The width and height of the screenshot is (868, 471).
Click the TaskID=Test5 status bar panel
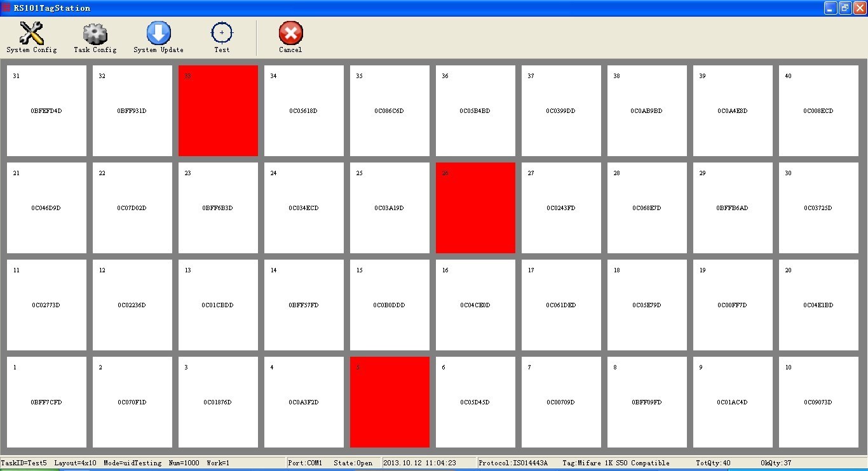(x=24, y=463)
